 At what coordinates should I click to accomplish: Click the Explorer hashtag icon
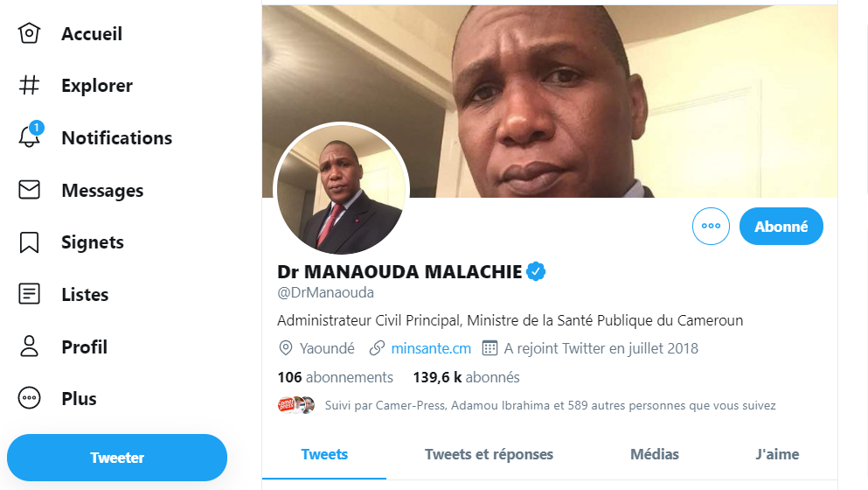click(x=30, y=86)
